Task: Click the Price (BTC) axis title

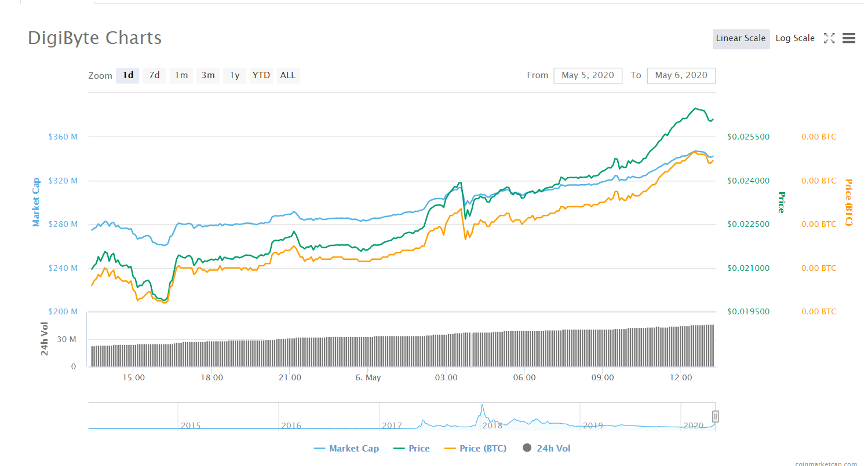Action: pyautogui.click(x=849, y=202)
